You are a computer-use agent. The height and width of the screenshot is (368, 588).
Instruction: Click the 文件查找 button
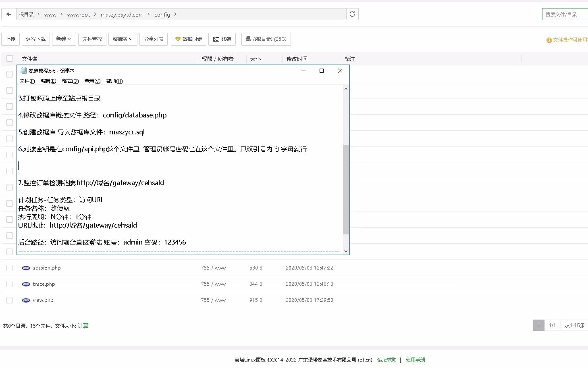pos(92,39)
